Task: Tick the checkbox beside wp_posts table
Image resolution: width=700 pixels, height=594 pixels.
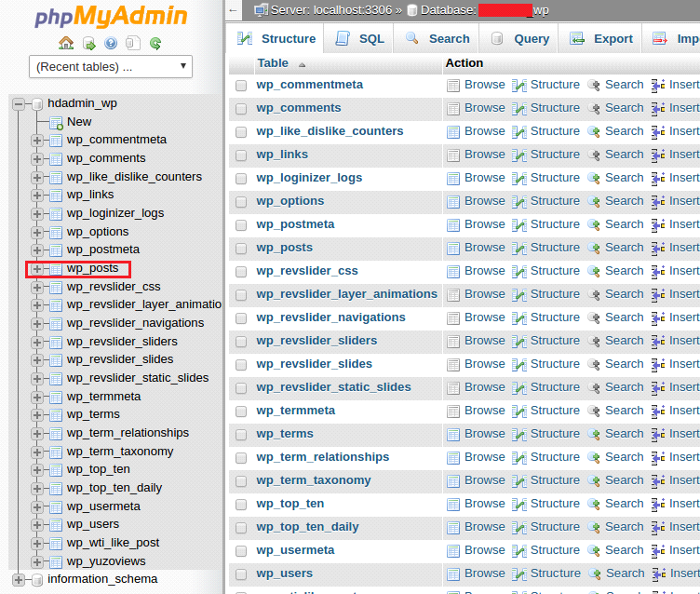Action: pos(241,248)
